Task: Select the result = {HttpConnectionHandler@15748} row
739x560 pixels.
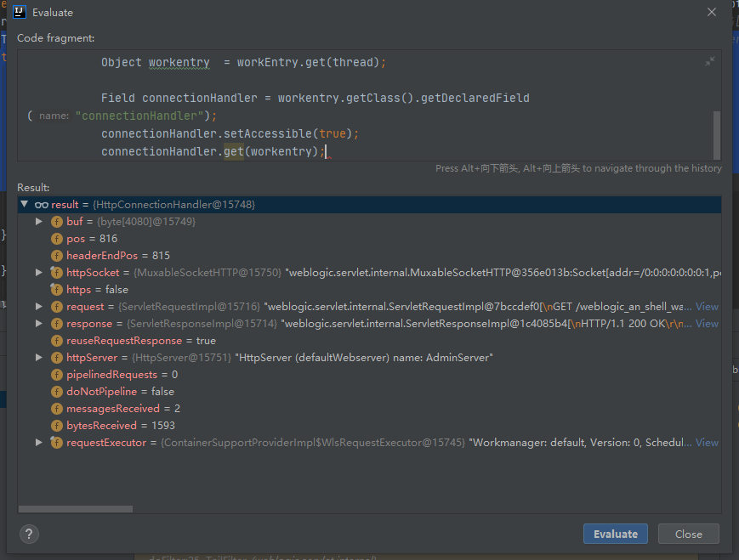Action: (x=369, y=205)
